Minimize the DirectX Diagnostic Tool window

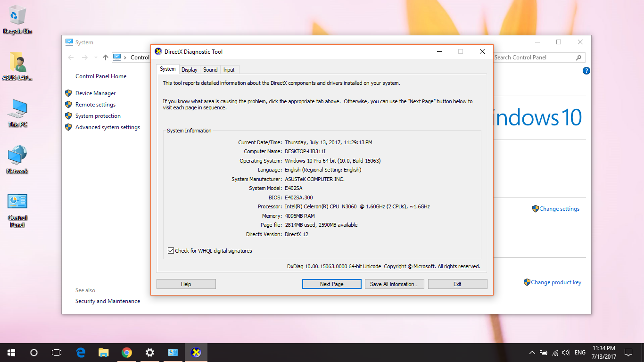pyautogui.click(x=439, y=51)
